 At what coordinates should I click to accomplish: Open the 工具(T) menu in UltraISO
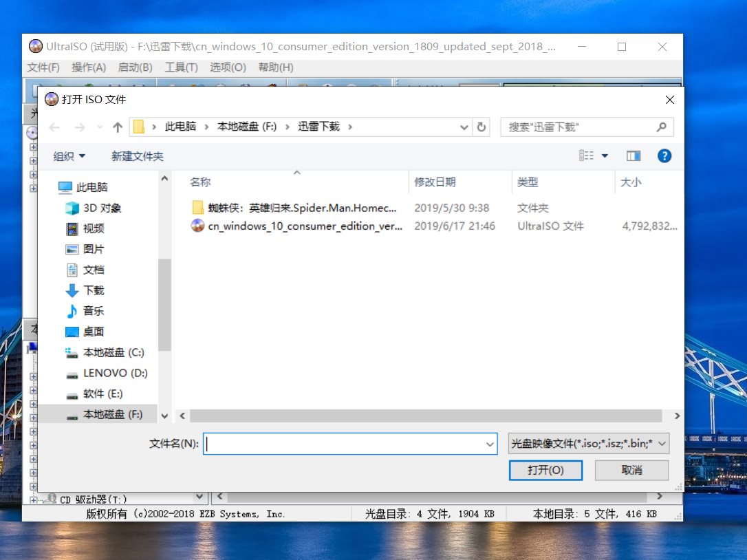[x=182, y=67]
